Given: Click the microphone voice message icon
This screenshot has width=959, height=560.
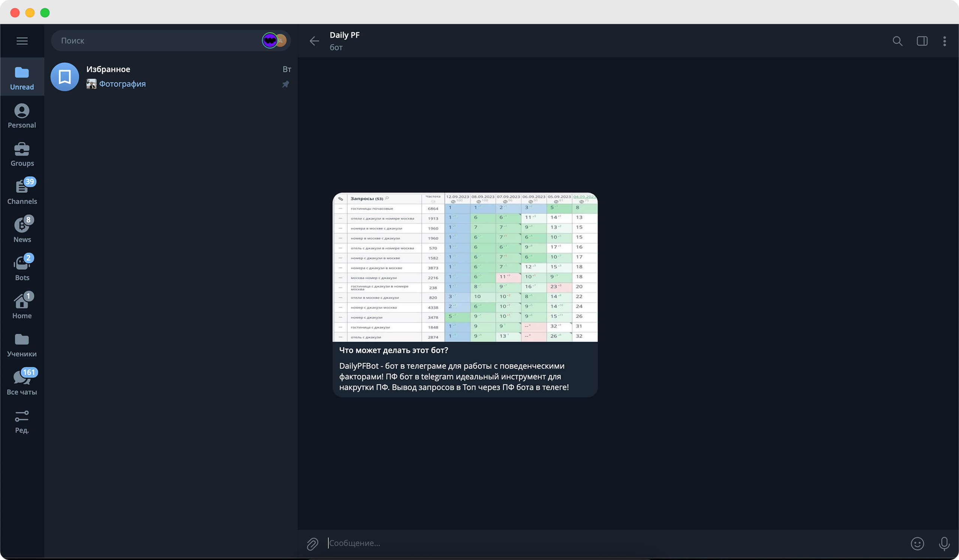Looking at the screenshot, I should (x=944, y=544).
